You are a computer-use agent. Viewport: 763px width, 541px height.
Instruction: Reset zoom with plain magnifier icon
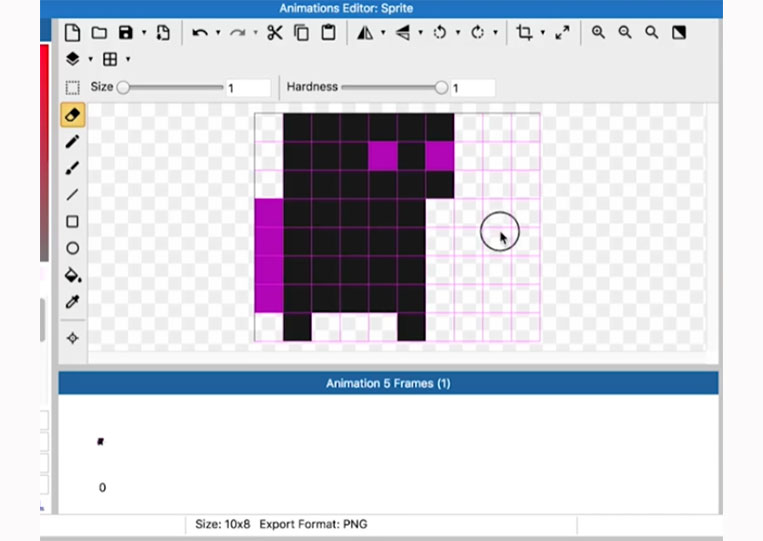click(652, 33)
